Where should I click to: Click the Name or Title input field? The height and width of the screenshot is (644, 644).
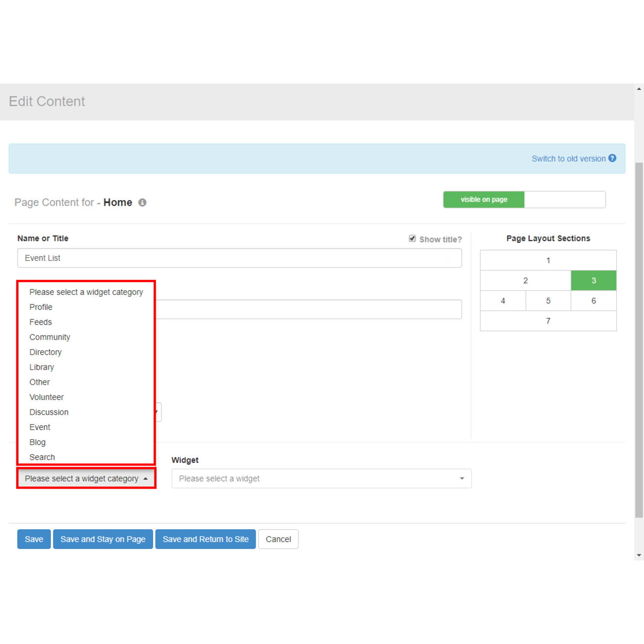pos(239,258)
